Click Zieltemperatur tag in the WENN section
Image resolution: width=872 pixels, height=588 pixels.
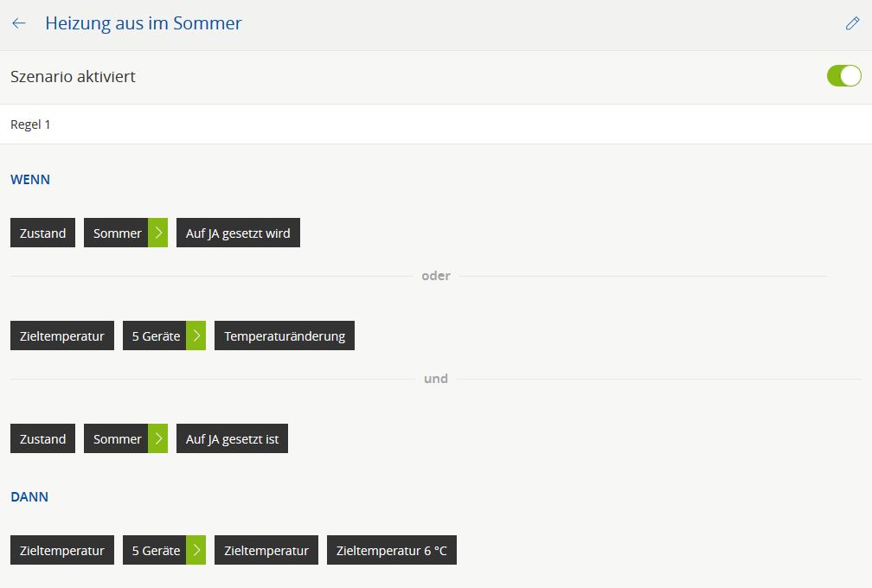61,336
